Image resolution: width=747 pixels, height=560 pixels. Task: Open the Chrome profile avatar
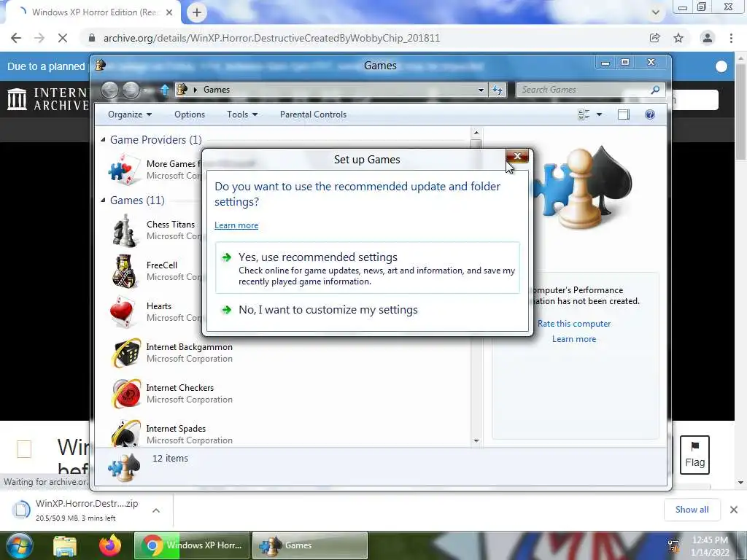[x=708, y=38]
